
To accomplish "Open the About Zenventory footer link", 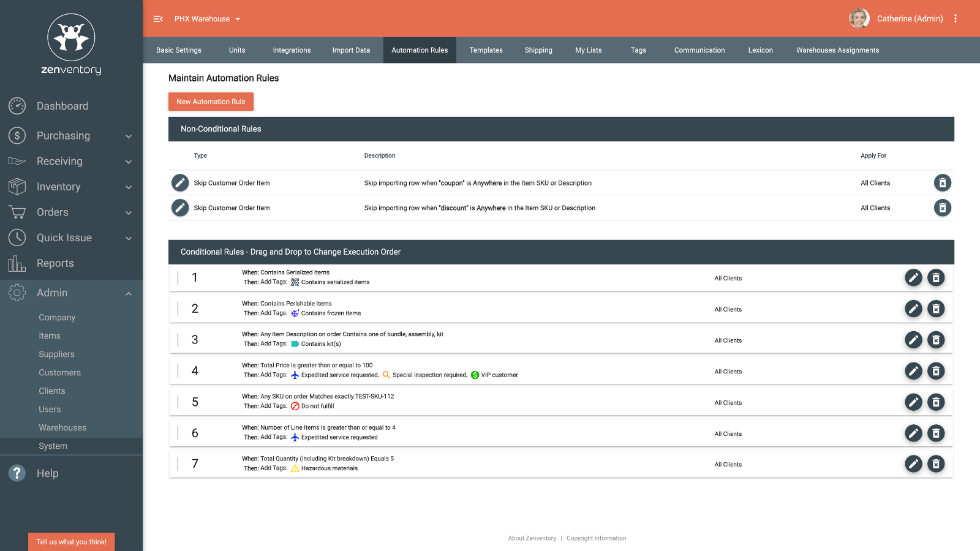I will point(532,538).
